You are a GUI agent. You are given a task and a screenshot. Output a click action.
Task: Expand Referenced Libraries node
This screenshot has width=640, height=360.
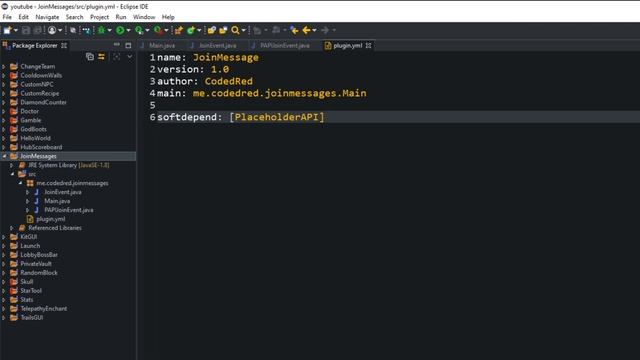pos(12,228)
